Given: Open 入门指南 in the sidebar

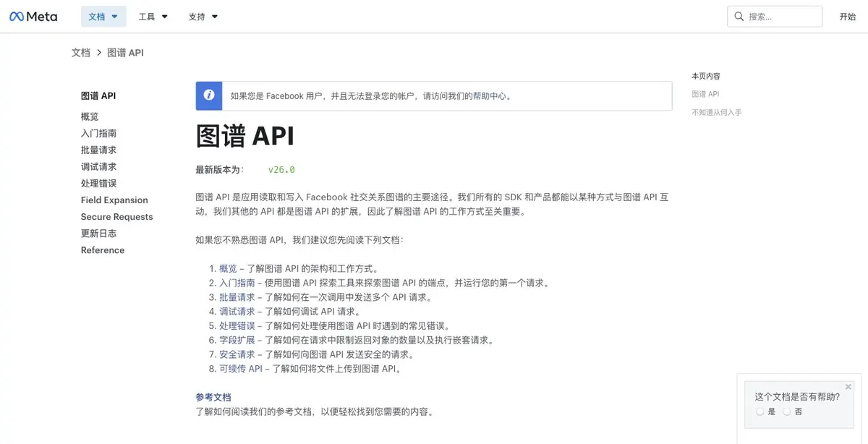Looking at the screenshot, I should tap(98, 133).
